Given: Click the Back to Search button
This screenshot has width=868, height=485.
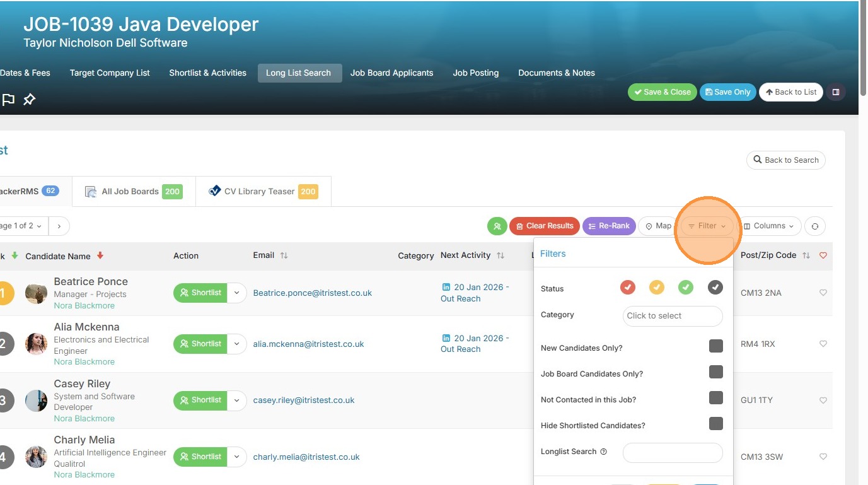Looking at the screenshot, I should click(786, 160).
